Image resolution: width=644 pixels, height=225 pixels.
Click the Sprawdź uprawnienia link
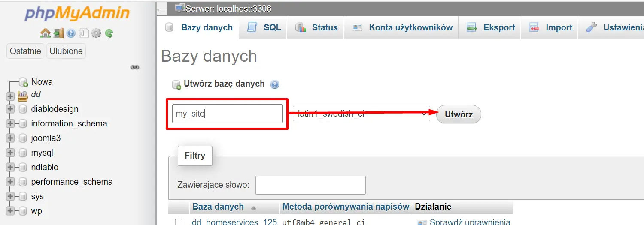click(470, 222)
